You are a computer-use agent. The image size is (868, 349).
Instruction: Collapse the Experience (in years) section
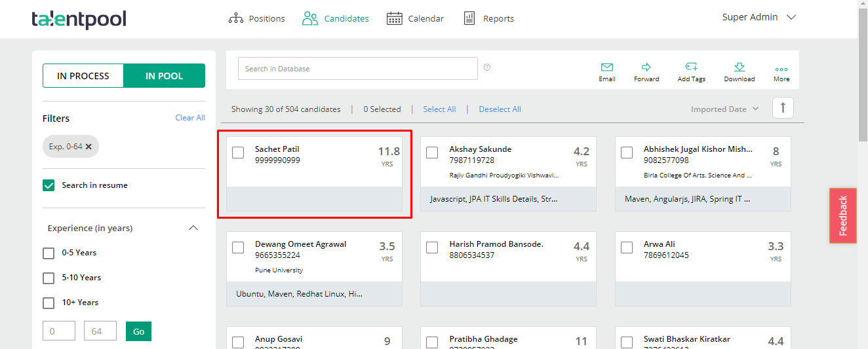pyautogui.click(x=193, y=228)
